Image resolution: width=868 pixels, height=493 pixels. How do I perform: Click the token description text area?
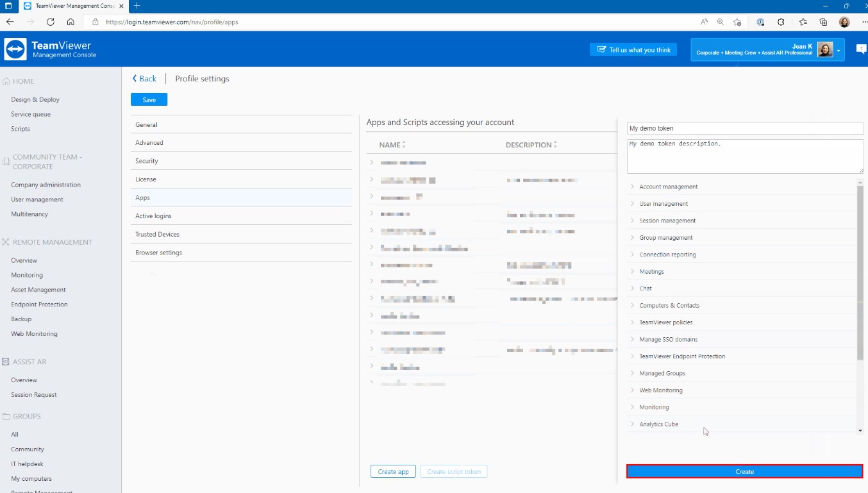click(x=746, y=156)
